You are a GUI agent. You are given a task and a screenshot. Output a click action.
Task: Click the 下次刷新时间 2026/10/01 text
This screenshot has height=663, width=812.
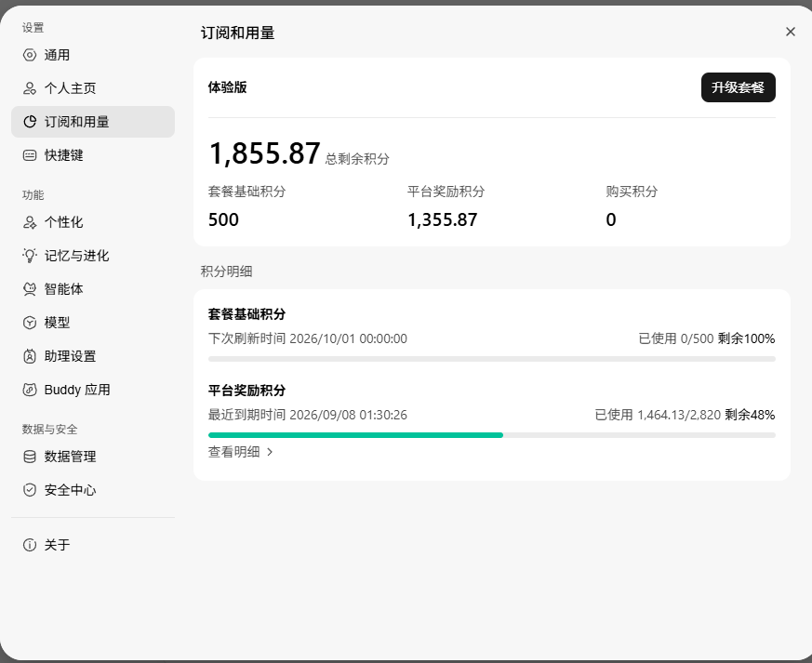(x=308, y=338)
